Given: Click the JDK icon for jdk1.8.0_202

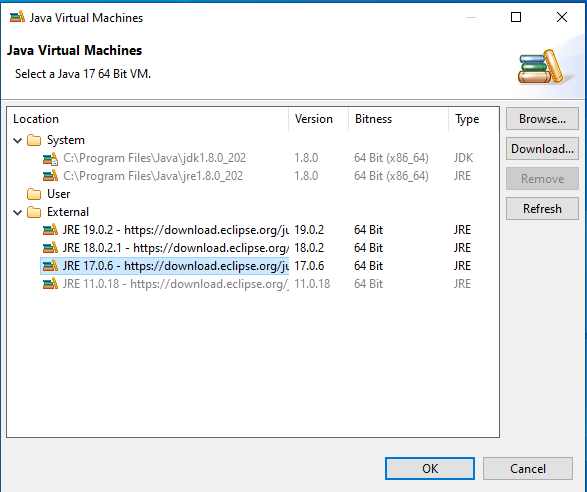Looking at the screenshot, I should click(x=50, y=158).
